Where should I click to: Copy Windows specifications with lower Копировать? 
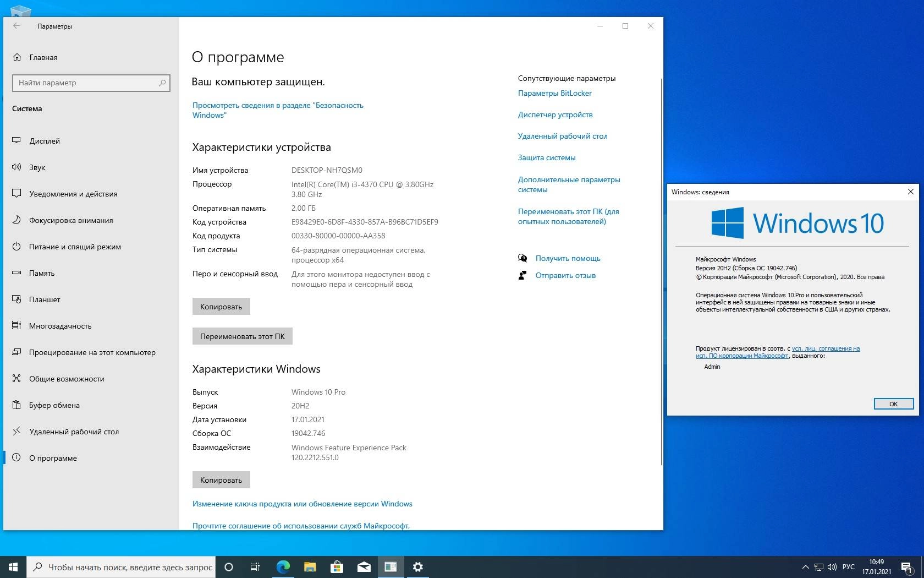221,480
